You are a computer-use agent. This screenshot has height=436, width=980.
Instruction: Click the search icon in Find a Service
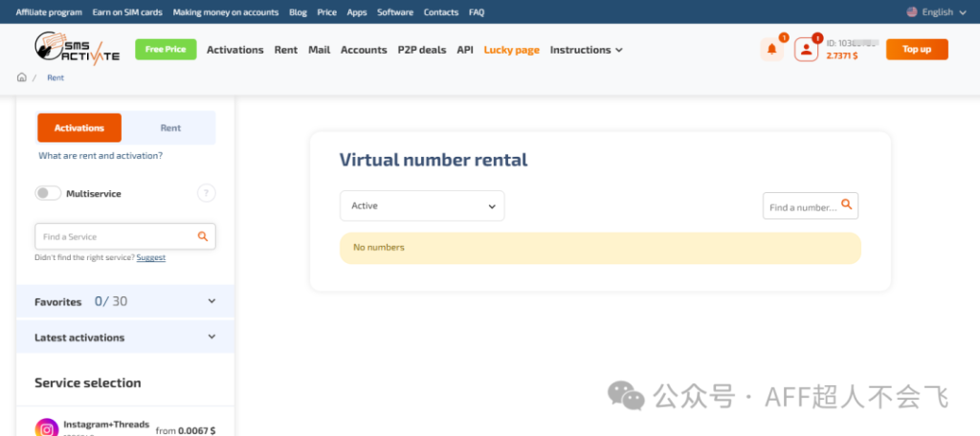(202, 236)
